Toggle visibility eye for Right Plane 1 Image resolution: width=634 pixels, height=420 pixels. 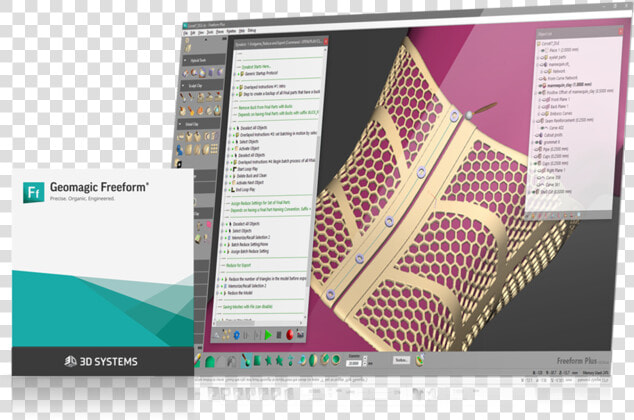(x=541, y=171)
